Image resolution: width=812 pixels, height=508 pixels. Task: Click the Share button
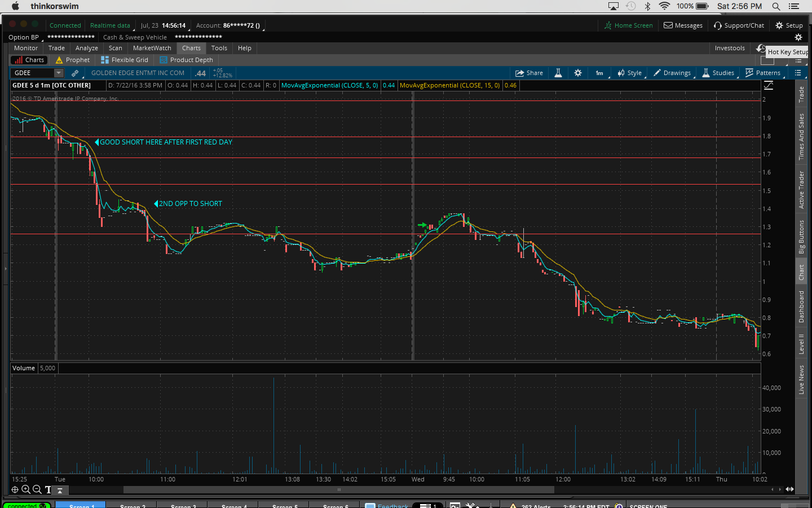point(529,73)
